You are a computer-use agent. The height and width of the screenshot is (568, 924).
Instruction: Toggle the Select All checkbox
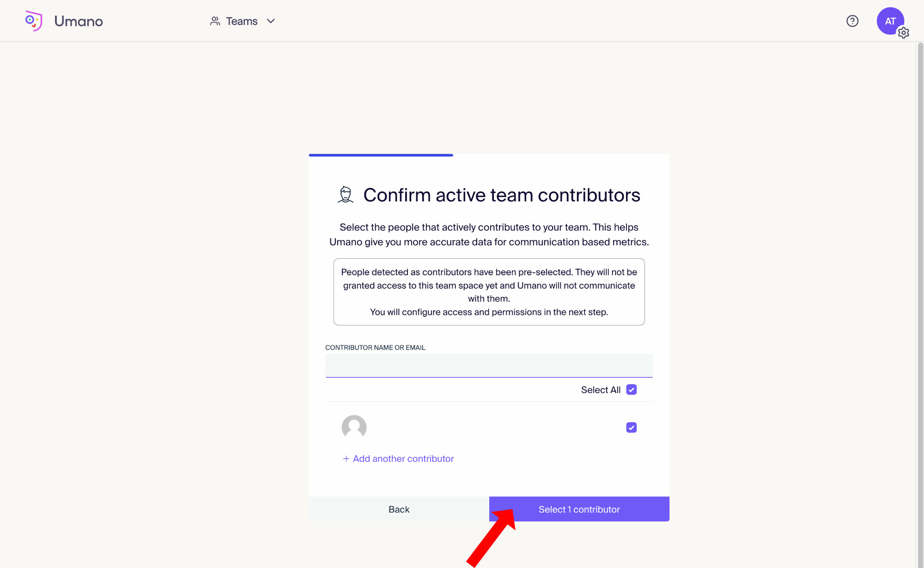(631, 390)
